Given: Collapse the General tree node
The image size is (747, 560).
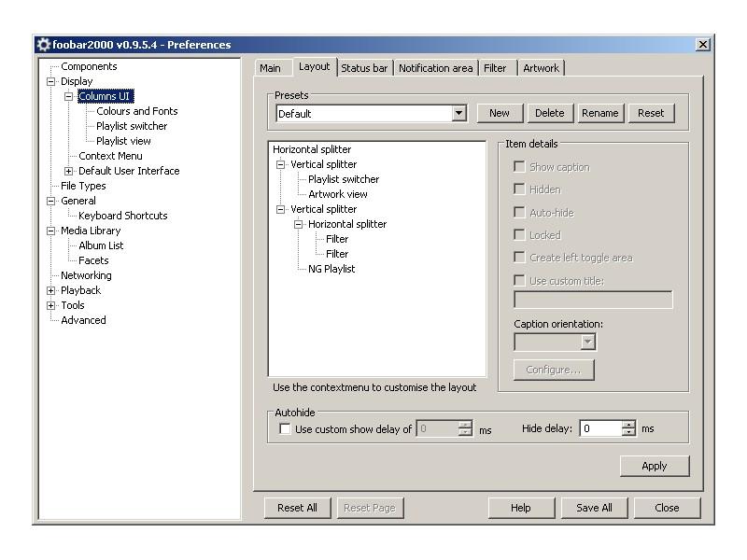Looking at the screenshot, I should pos(50,201).
